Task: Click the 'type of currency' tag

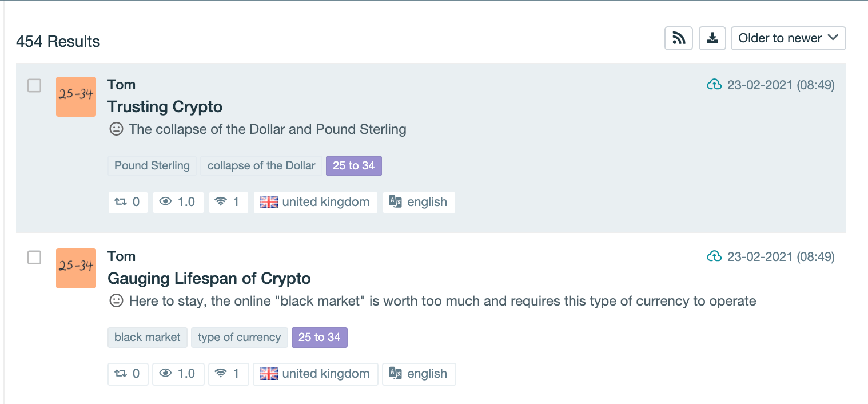Action: (x=239, y=338)
